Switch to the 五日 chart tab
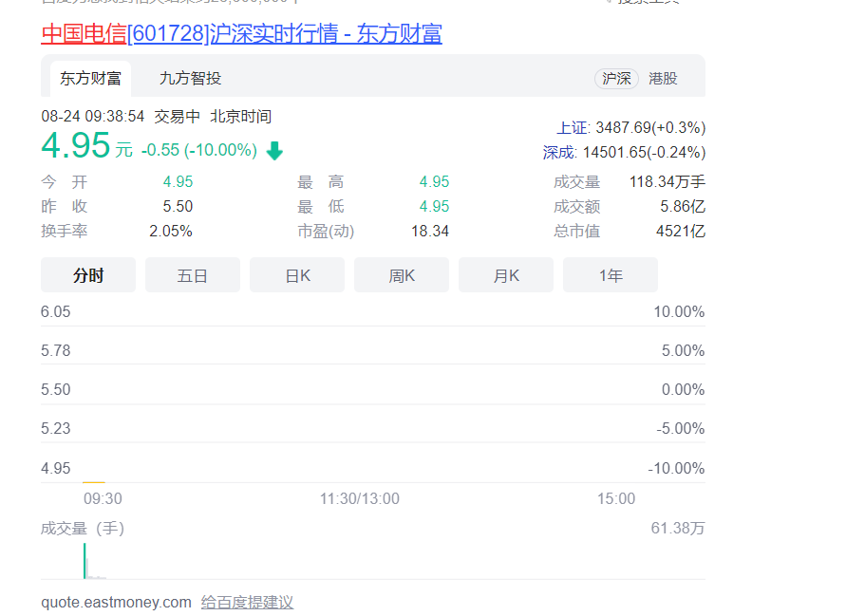This screenshot has width=846, height=616. tap(193, 275)
